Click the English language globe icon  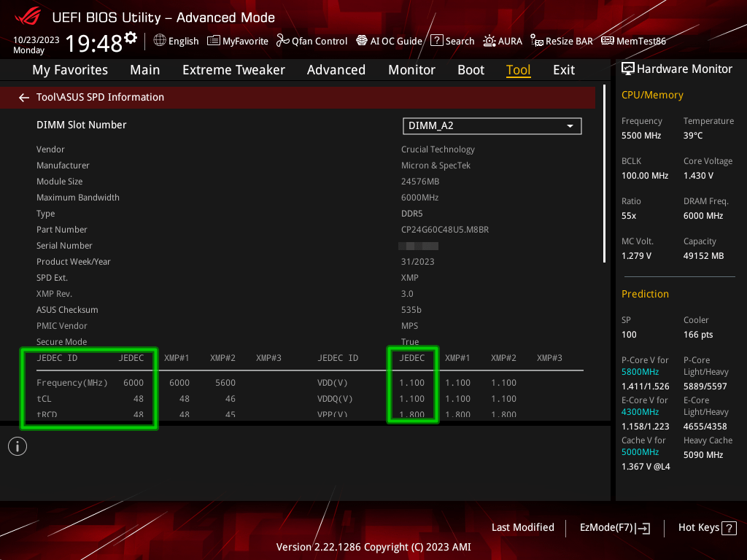pyautogui.click(x=160, y=41)
